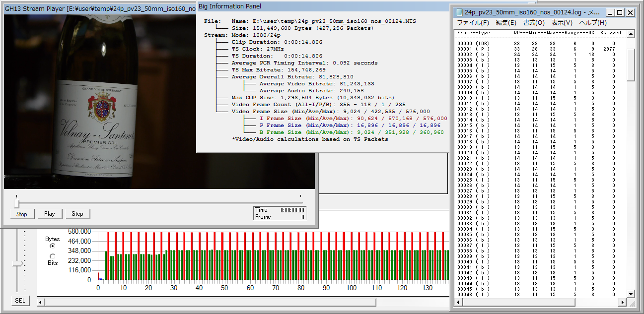Click the left arrow of the log window horizontal scrollbar
Screen dimensions: 644x314
pos(459,303)
